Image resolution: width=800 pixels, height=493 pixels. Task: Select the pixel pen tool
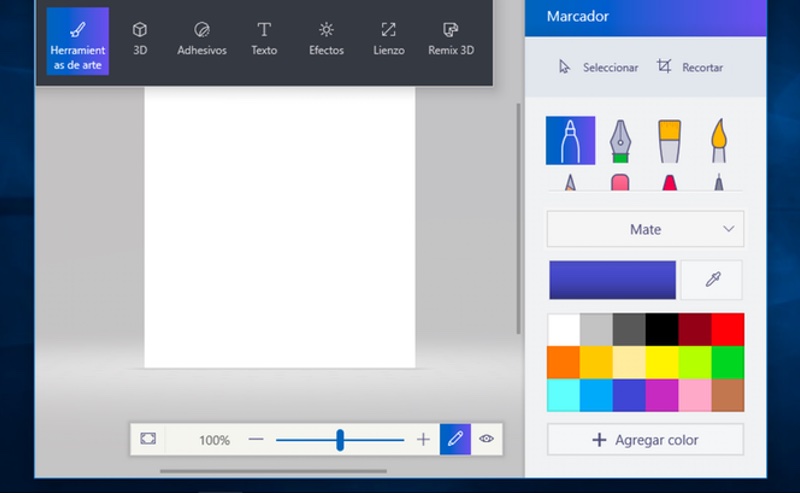point(719,182)
